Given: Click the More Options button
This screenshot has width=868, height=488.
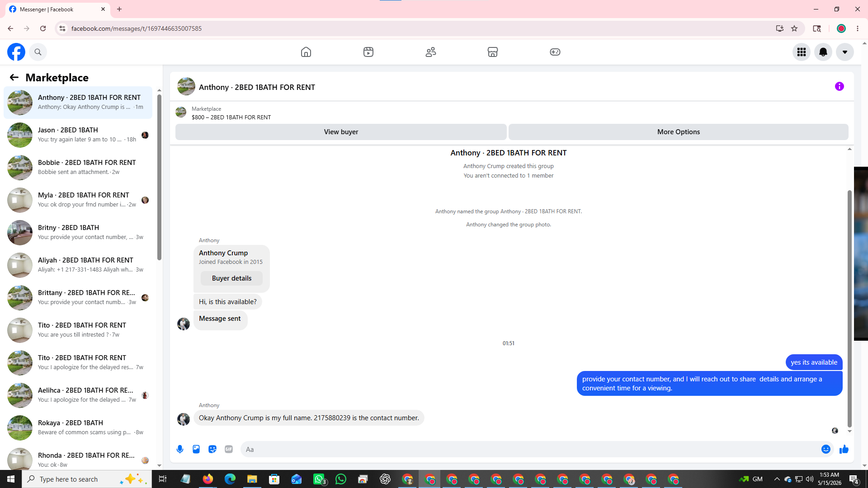Looking at the screenshot, I should coord(678,132).
